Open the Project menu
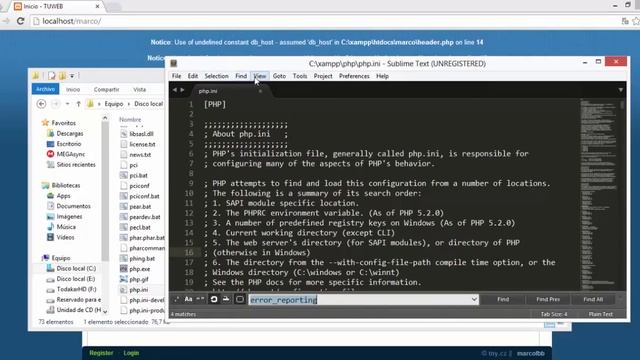 pos(323,76)
